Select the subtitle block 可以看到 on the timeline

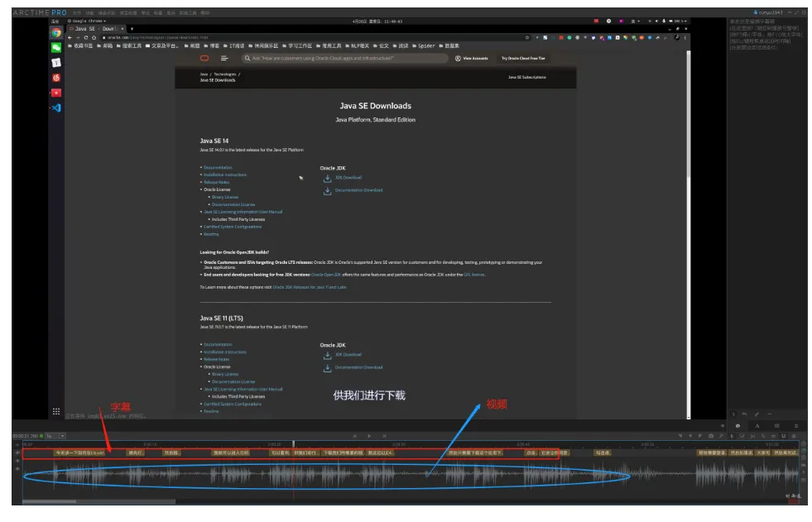(280, 453)
